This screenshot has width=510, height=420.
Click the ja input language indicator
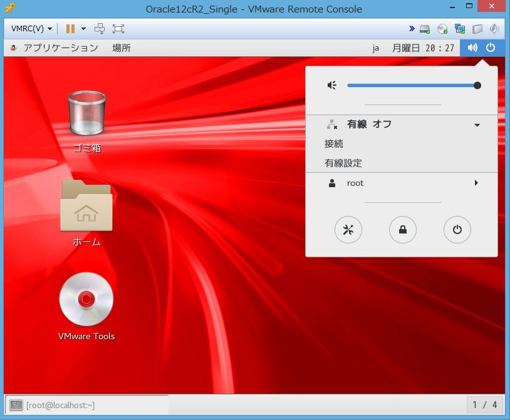point(376,48)
